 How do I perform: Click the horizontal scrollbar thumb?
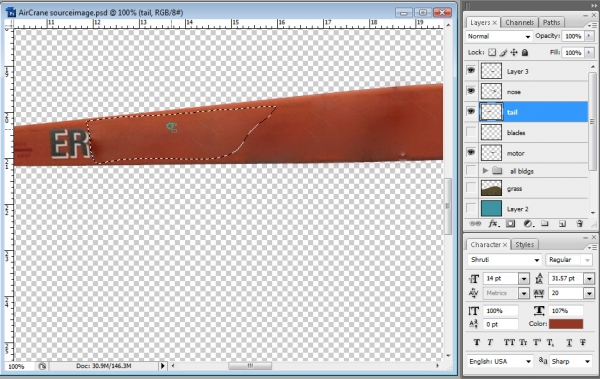pyautogui.click(x=250, y=366)
